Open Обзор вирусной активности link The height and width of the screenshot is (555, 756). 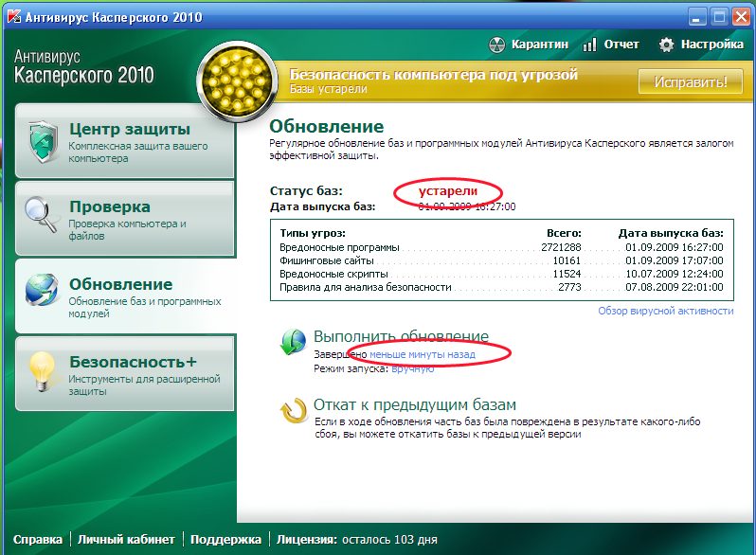point(666,311)
